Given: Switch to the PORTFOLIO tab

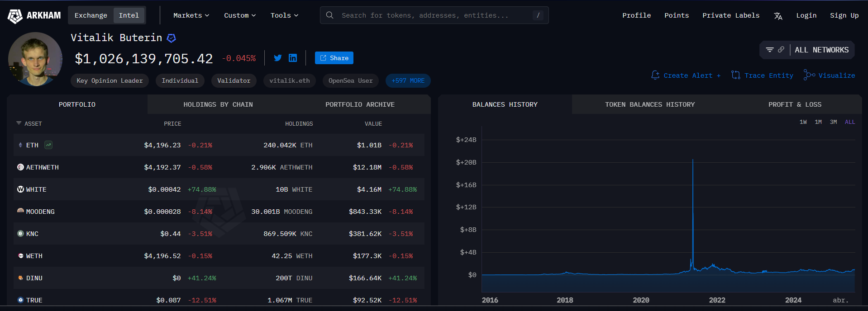Looking at the screenshot, I should 77,104.
